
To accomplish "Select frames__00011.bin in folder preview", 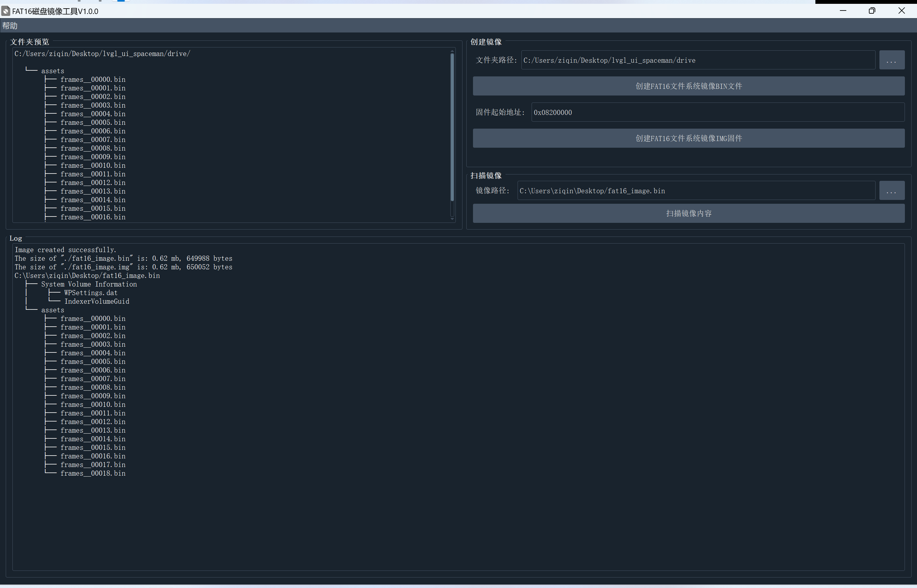I will click(x=93, y=174).
